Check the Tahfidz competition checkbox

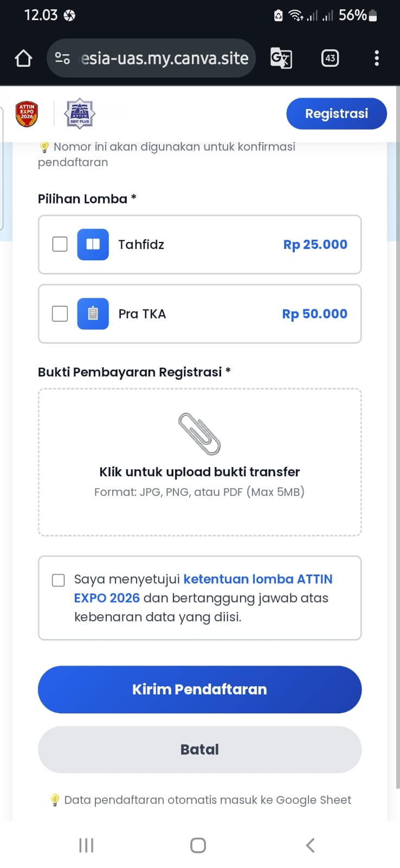pos(60,244)
